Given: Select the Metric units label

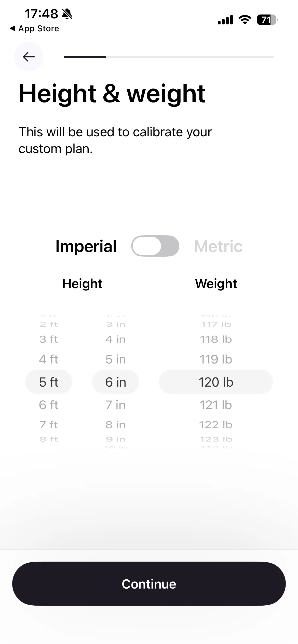Looking at the screenshot, I should (218, 246).
